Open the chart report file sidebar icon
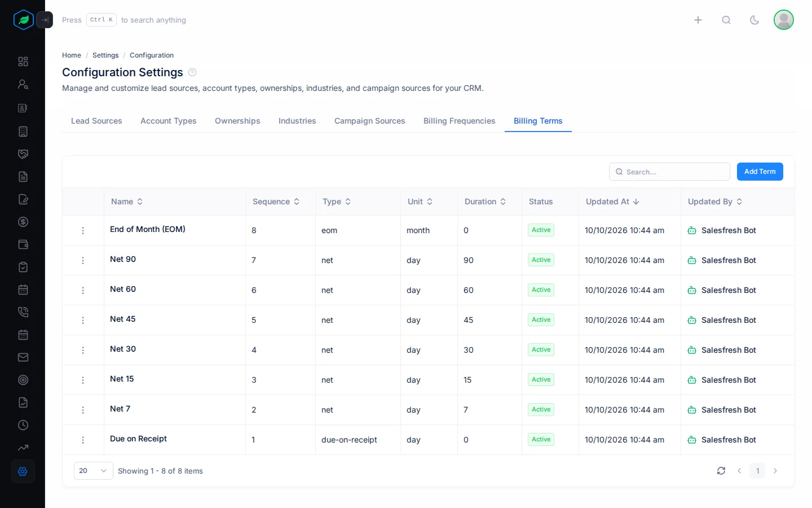 [x=23, y=402]
